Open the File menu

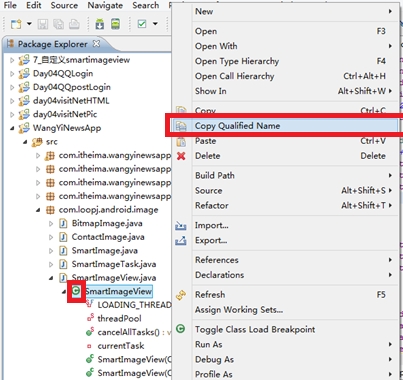pyautogui.click(x=10, y=5)
